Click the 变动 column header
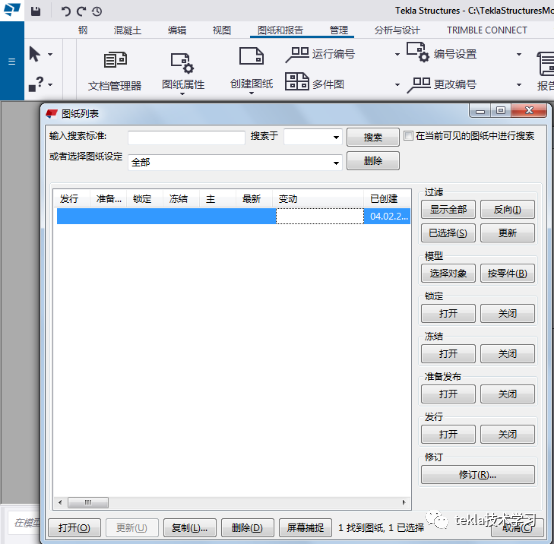 318,199
